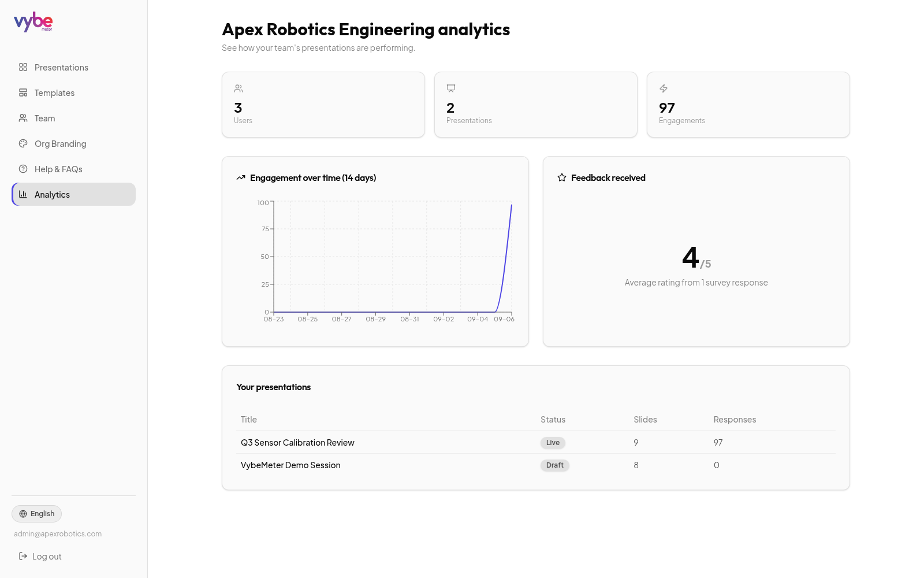
Task: Open Org Branding settings
Action: click(x=73, y=143)
